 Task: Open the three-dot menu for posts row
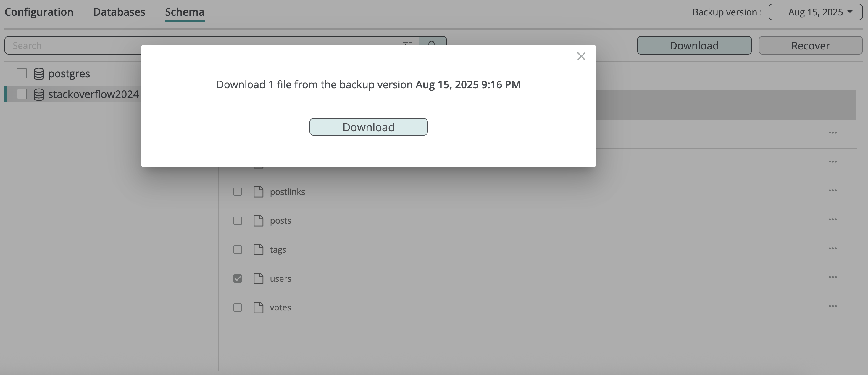point(832,219)
